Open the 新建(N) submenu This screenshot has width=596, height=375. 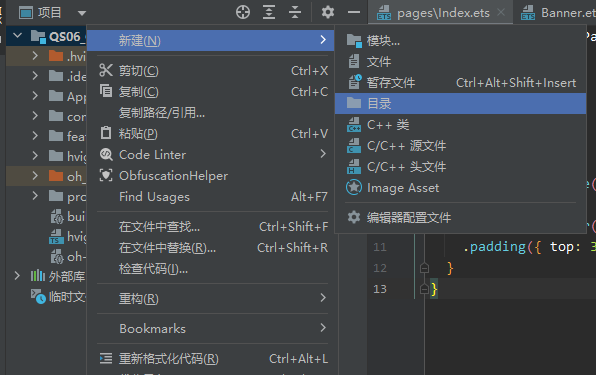tap(211, 40)
